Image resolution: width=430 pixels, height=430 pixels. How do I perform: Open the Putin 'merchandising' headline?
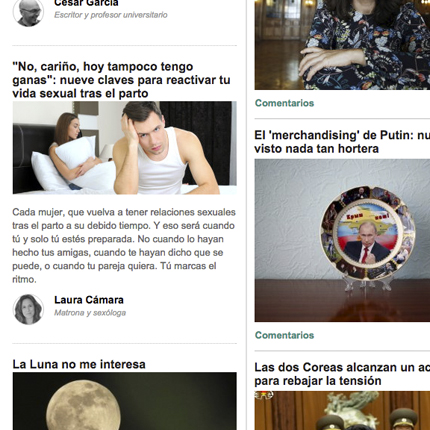pos(342,142)
